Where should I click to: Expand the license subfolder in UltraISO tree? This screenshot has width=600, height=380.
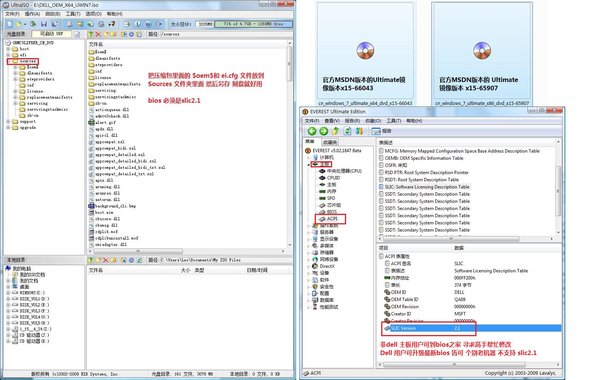point(15,91)
